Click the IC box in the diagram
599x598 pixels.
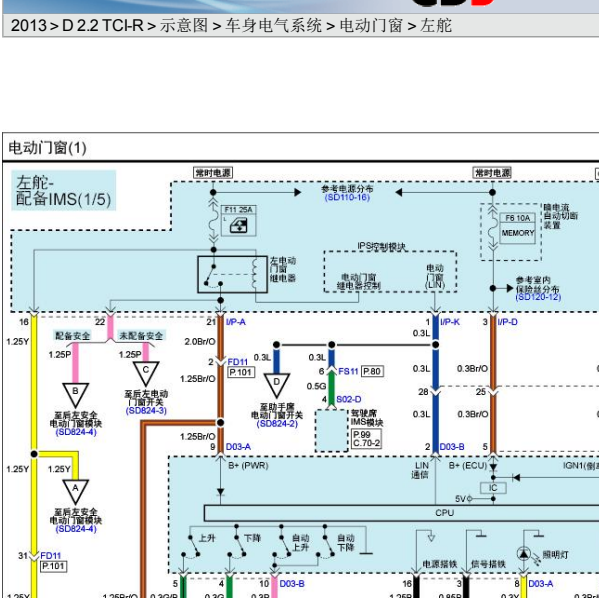pos(493,488)
